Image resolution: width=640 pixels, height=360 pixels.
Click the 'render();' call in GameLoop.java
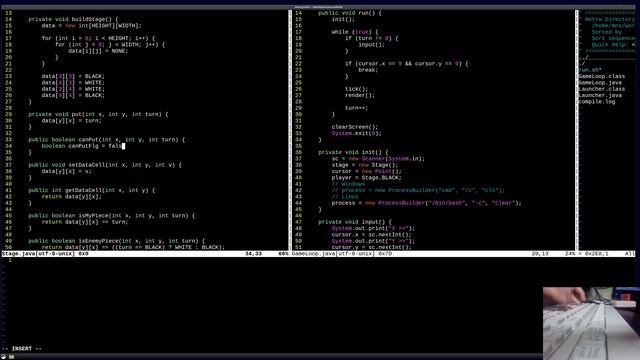(x=360, y=95)
